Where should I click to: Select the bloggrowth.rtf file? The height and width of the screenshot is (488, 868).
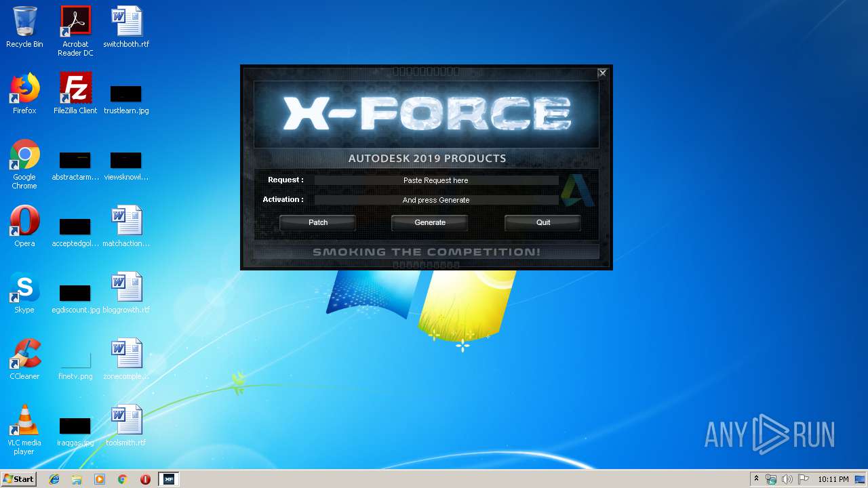pos(126,293)
